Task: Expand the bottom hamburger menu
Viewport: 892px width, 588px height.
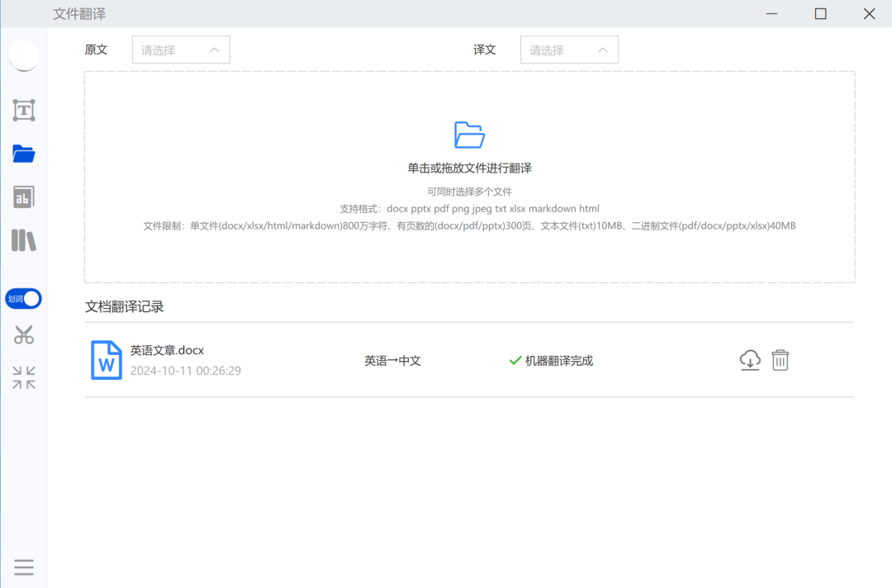Action: (x=23, y=567)
